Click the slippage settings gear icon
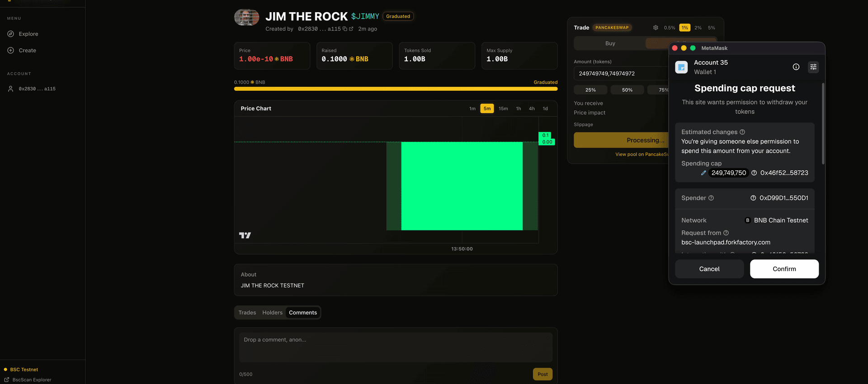This screenshot has width=868, height=384. coord(656,28)
